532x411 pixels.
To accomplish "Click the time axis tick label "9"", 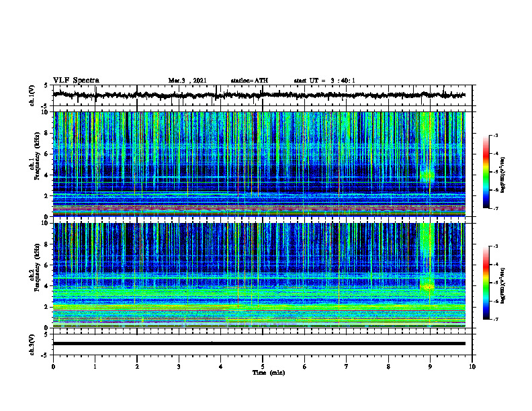I will click(430, 367).
